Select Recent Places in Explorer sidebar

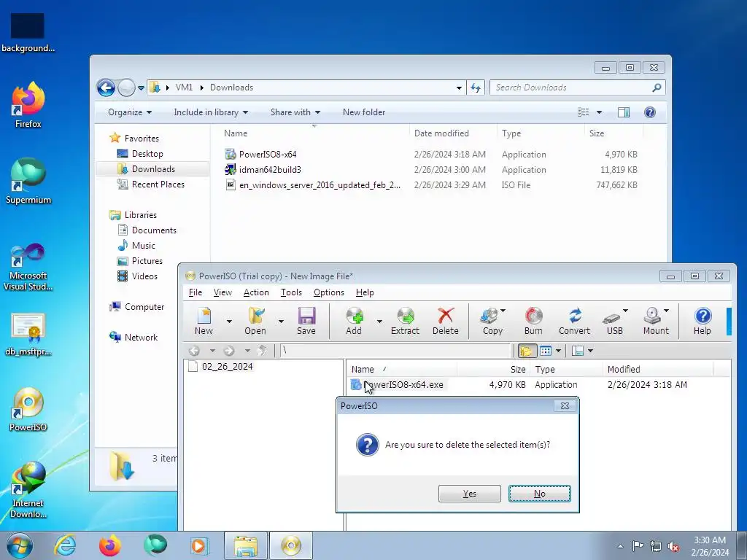pos(158,184)
